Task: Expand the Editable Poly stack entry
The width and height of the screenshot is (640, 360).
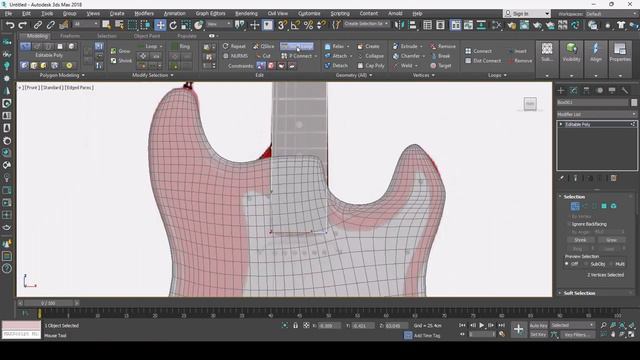Action: (561, 124)
